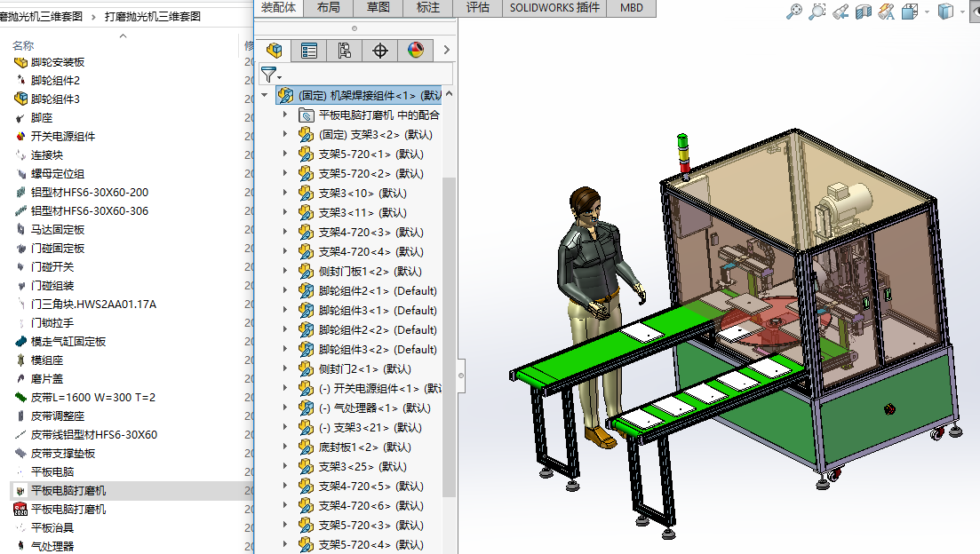Click the 2020 平板电脑打磨机 file icon
980x554 pixels.
20,509
